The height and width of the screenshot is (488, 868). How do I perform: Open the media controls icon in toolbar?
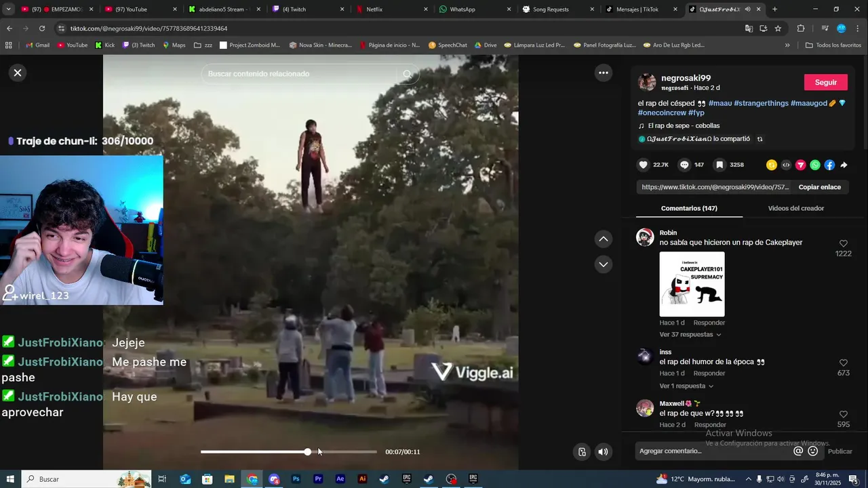tap(825, 28)
